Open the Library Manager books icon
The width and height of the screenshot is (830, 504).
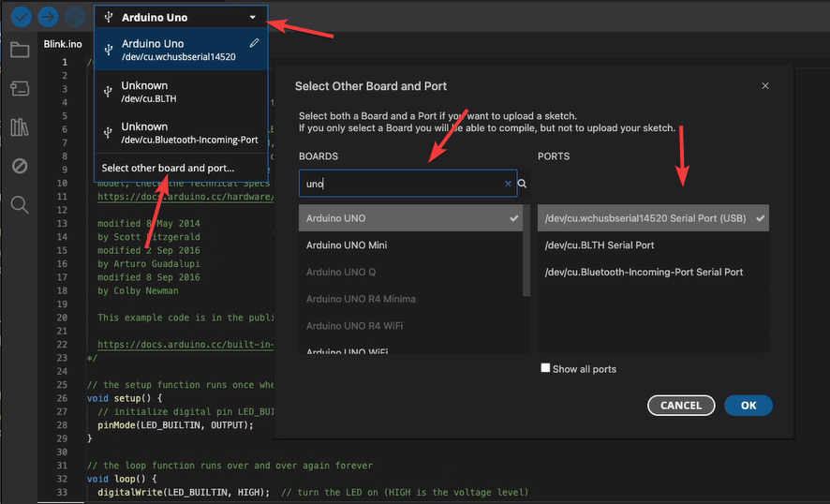click(x=20, y=127)
